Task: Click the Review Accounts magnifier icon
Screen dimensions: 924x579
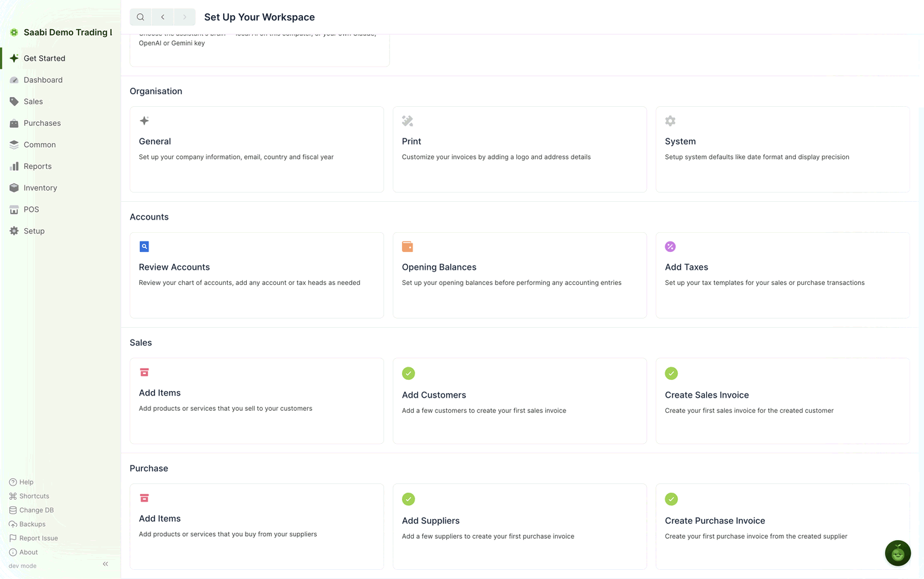Action: click(144, 247)
